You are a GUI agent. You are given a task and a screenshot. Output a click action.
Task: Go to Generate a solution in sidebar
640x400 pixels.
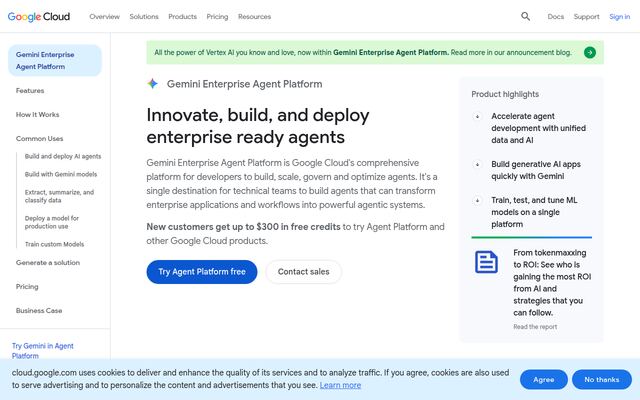48,263
